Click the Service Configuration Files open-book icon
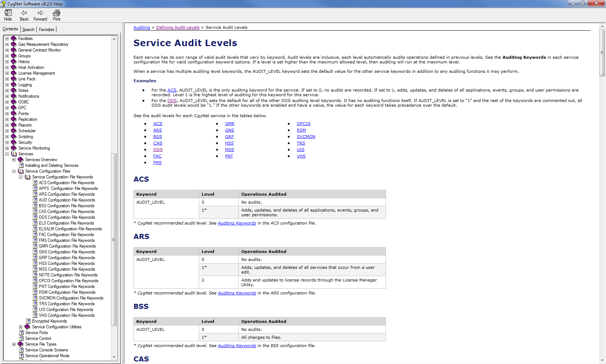Image resolution: width=606 pixels, height=364 pixels. (21, 171)
